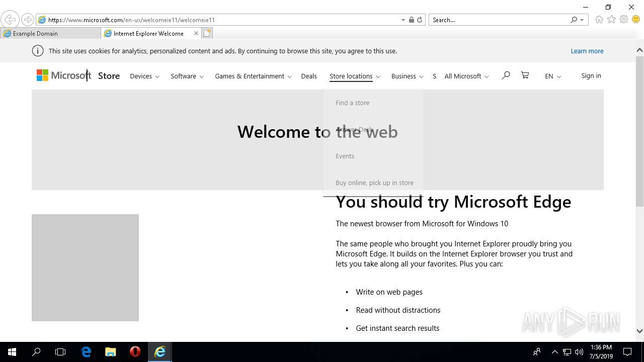This screenshot has height=362, width=644.
Task: Expand the Business menu
Action: (408, 76)
